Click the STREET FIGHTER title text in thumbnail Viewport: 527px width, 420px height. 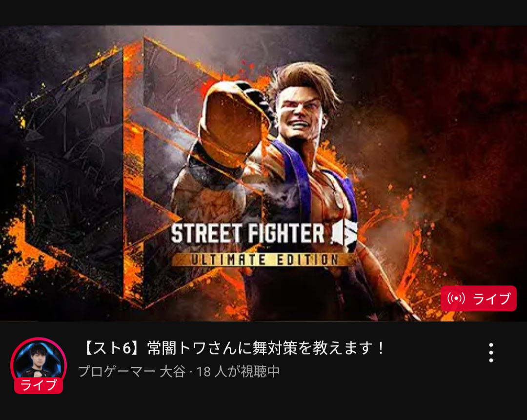(248, 234)
